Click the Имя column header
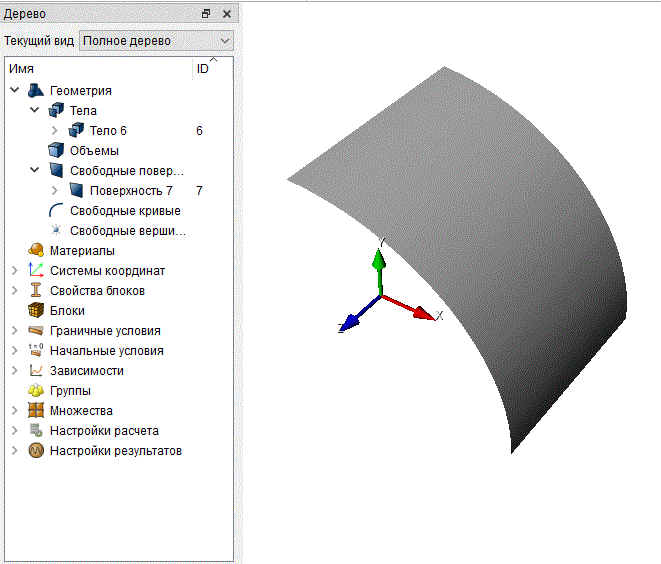This screenshot has height=564, width=661. point(99,68)
